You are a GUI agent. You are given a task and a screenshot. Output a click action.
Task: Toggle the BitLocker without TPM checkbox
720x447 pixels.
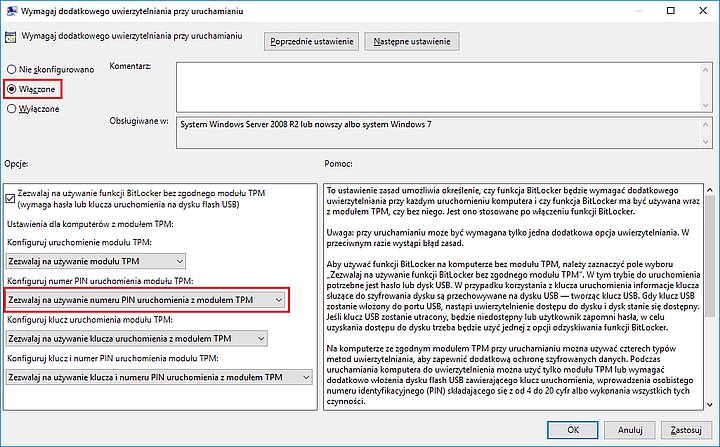coord(11,191)
